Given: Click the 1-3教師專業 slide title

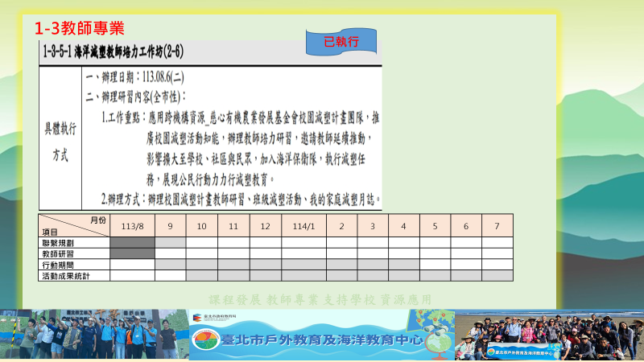Looking at the screenshot, I should pos(79,28).
